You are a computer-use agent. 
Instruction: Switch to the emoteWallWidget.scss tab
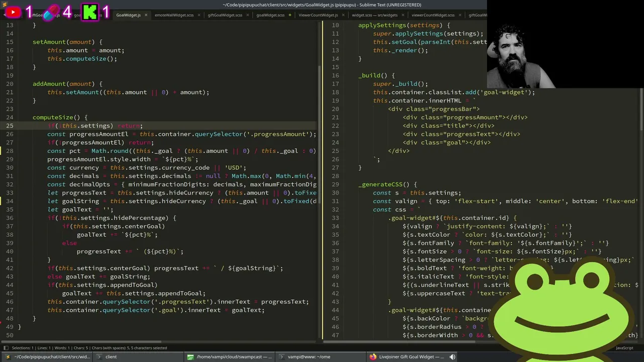174,15
